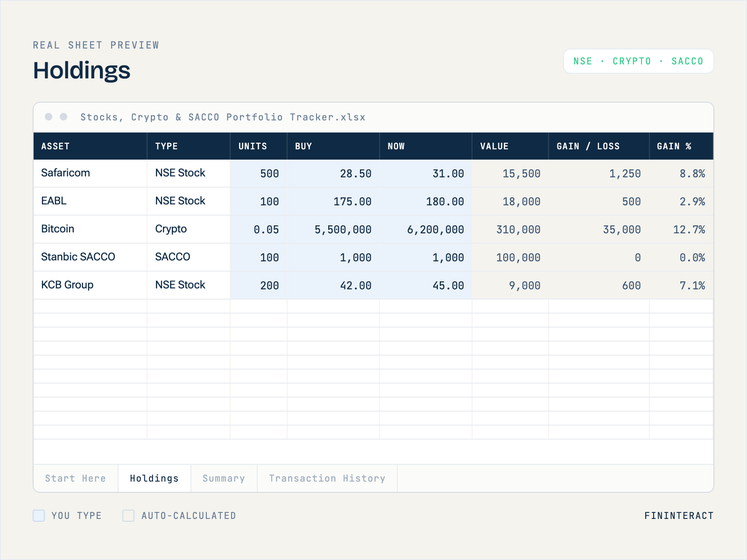The width and height of the screenshot is (747, 560).
Task: Click KCB Group gain 600
Action: [599, 285]
